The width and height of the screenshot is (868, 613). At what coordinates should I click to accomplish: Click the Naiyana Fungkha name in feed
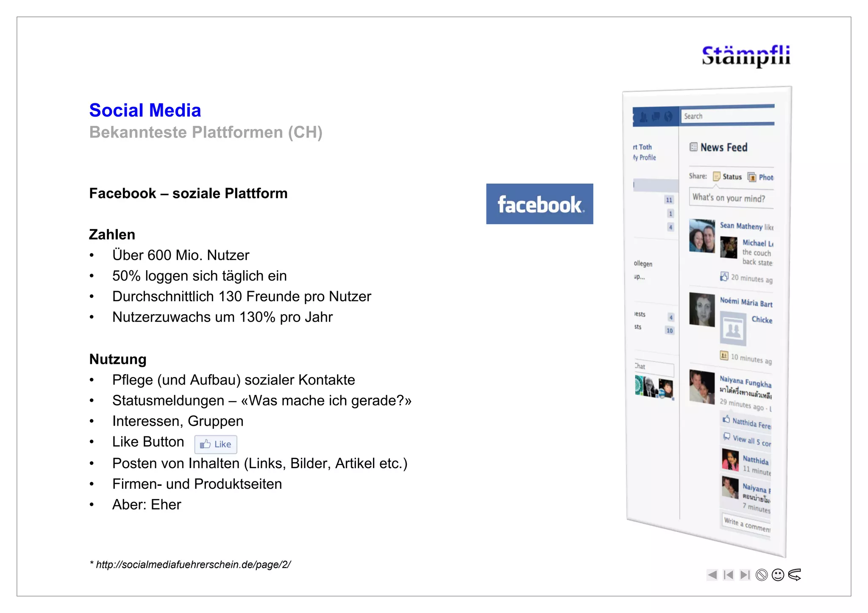[746, 382]
